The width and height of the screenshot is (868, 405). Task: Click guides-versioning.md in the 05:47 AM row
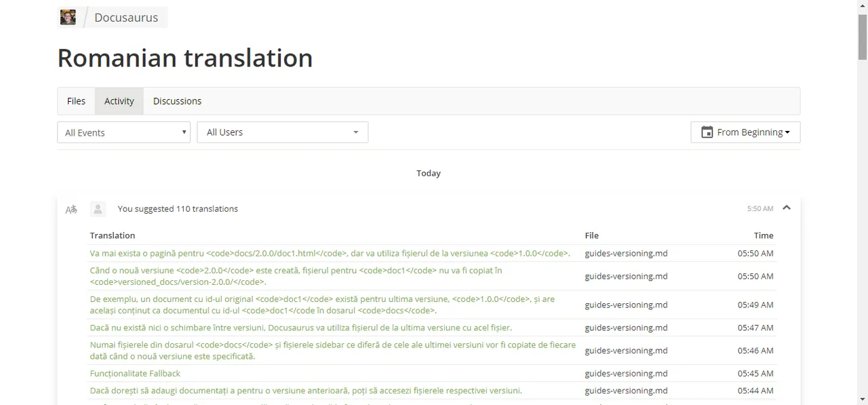[626, 328]
